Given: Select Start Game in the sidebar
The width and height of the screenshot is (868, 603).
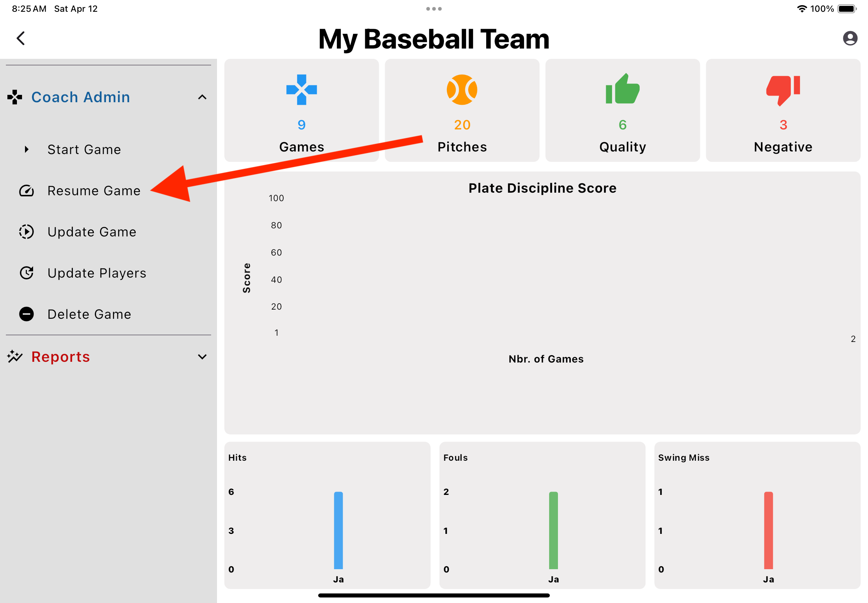Looking at the screenshot, I should point(84,149).
